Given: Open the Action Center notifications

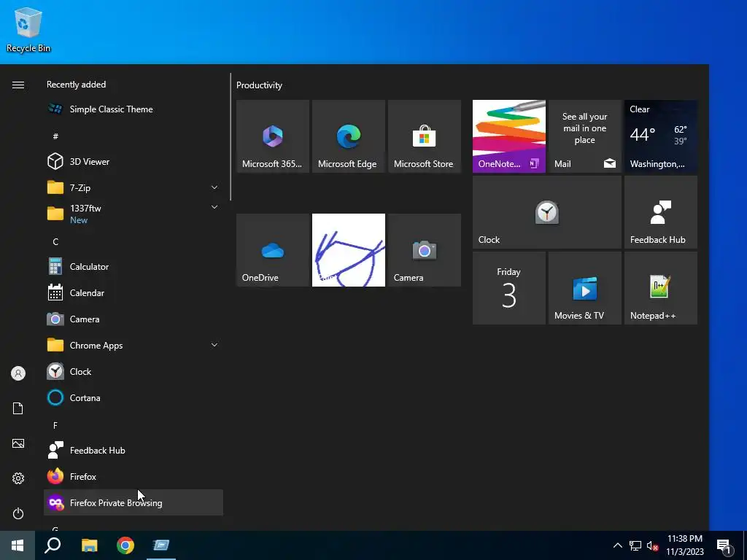Looking at the screenshot, I should 724,546.
